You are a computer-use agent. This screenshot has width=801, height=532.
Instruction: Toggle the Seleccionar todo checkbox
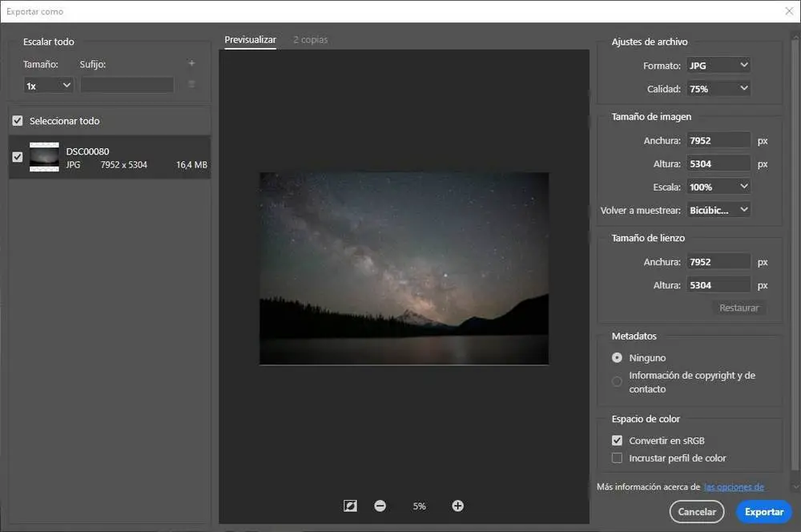(x=18, y=121)
